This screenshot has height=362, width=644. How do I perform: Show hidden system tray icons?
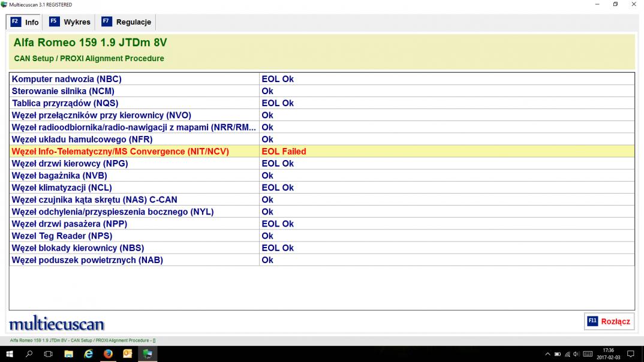pyautogui.click(x=547, y=354)
